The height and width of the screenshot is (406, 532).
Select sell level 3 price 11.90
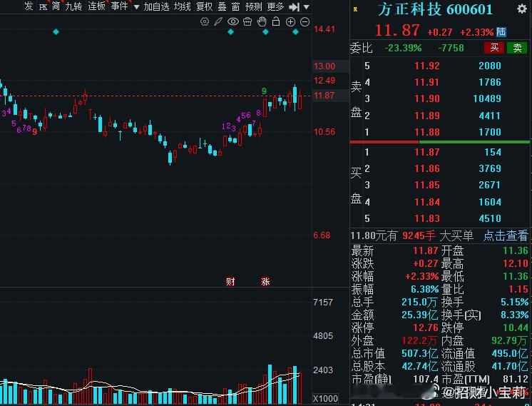(427, 98)
